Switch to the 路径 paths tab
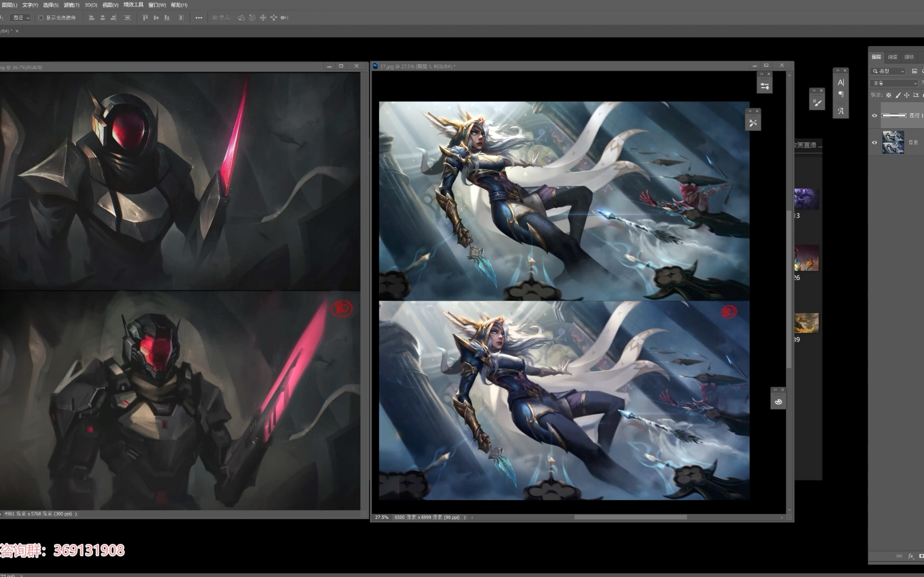 (x=909, y=57)
